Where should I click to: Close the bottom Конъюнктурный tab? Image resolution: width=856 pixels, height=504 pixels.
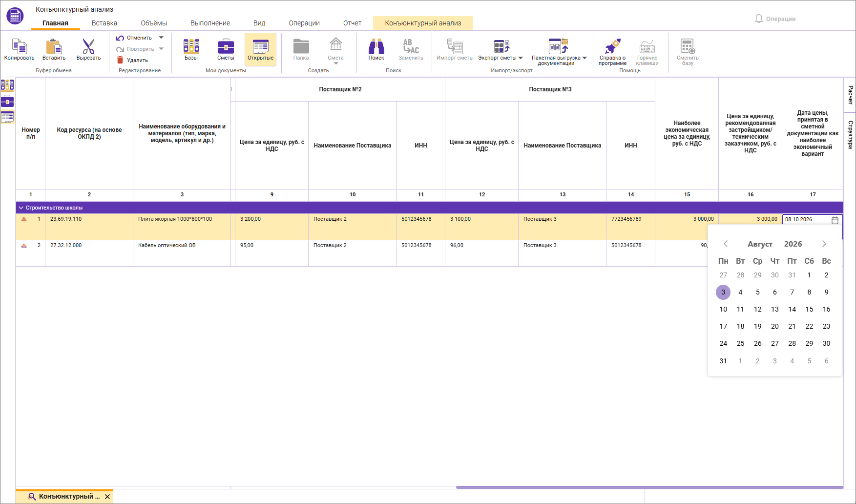click(107, 497)
